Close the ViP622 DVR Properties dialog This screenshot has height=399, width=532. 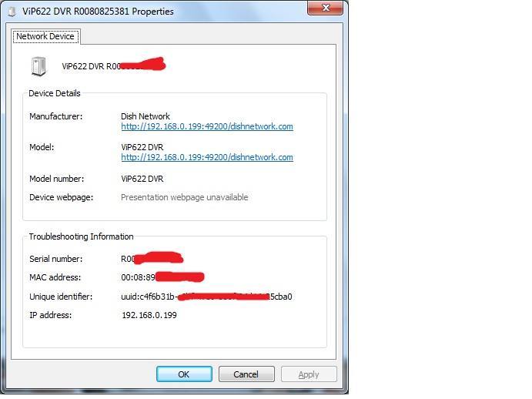pyautogui.click(x=325, y=8)
